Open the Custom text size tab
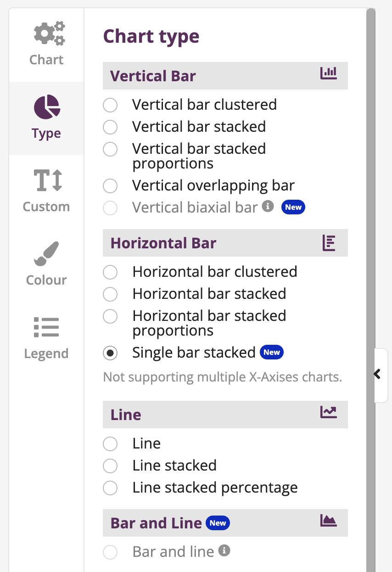This screenshot has height=572, width=392. 46,191
